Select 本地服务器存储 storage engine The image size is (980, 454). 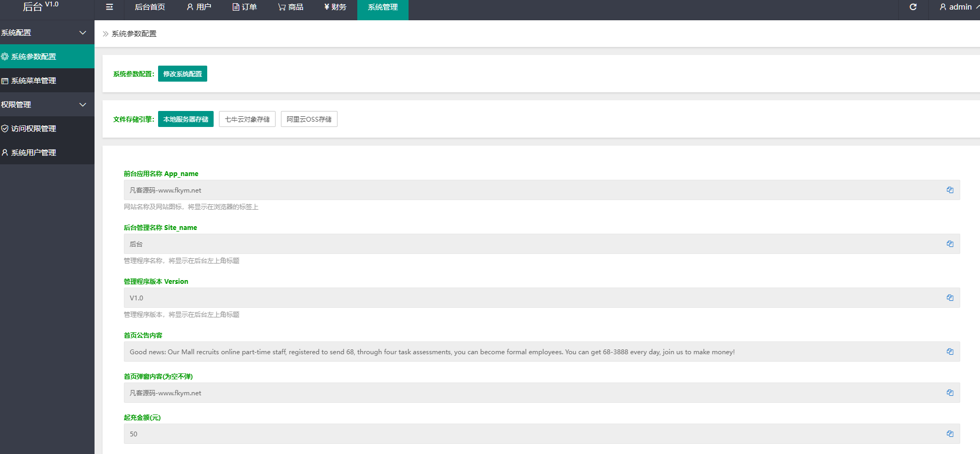[x=185, y=119]
